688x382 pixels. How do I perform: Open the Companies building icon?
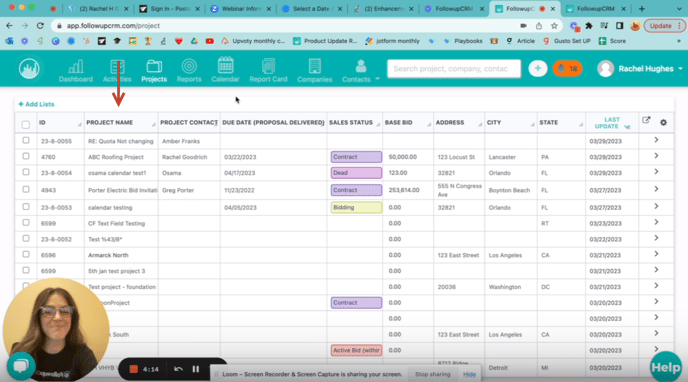tap(314, 66)
